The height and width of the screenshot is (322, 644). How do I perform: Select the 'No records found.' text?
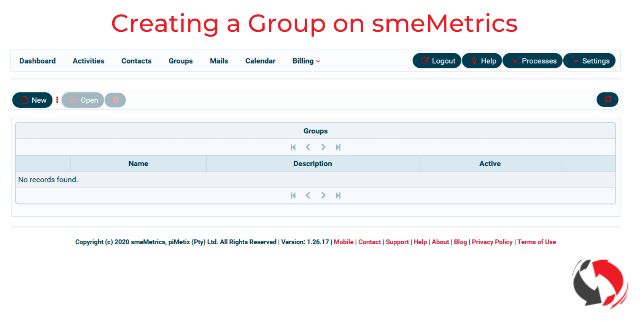coord(48,180)
